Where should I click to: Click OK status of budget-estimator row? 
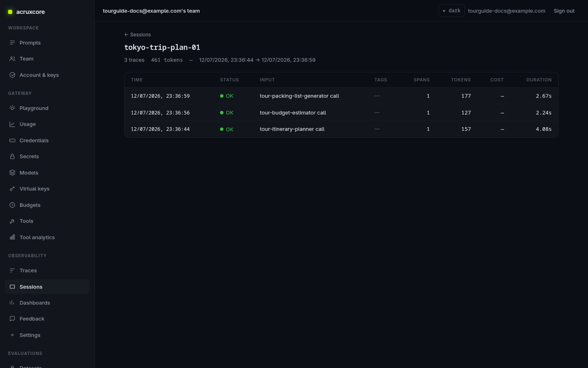click(227, 113)
